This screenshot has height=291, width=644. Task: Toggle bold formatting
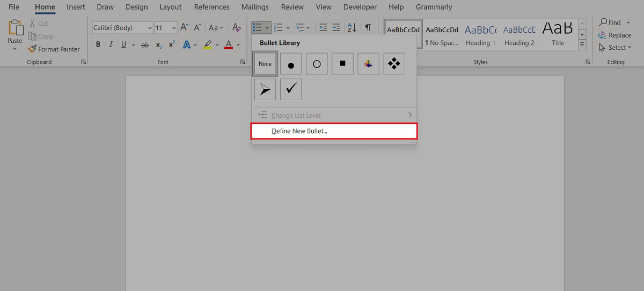98,44
